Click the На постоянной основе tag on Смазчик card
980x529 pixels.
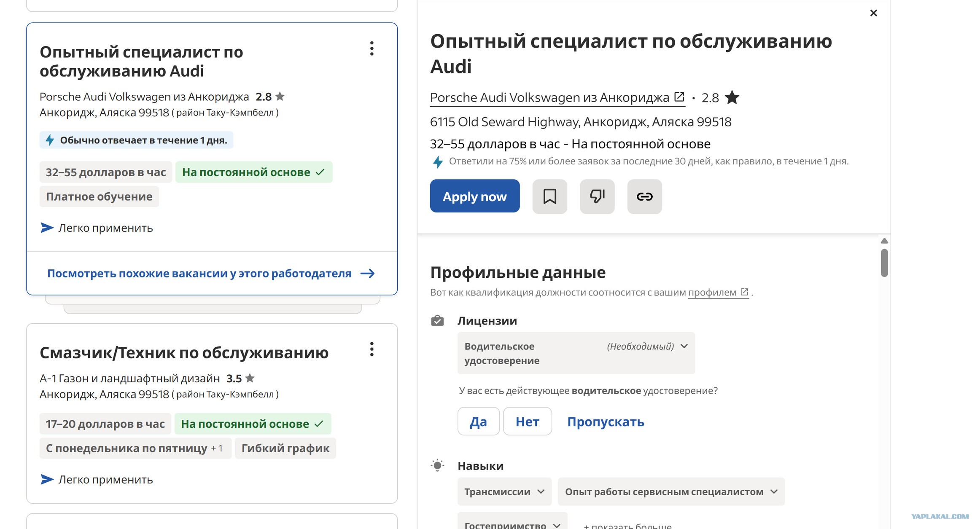click(253, 424)
